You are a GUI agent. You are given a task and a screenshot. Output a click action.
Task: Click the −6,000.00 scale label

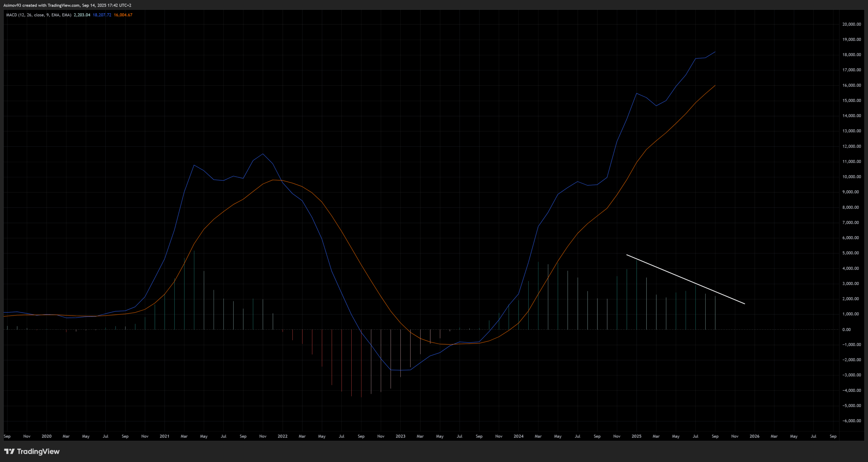(851, 421)
